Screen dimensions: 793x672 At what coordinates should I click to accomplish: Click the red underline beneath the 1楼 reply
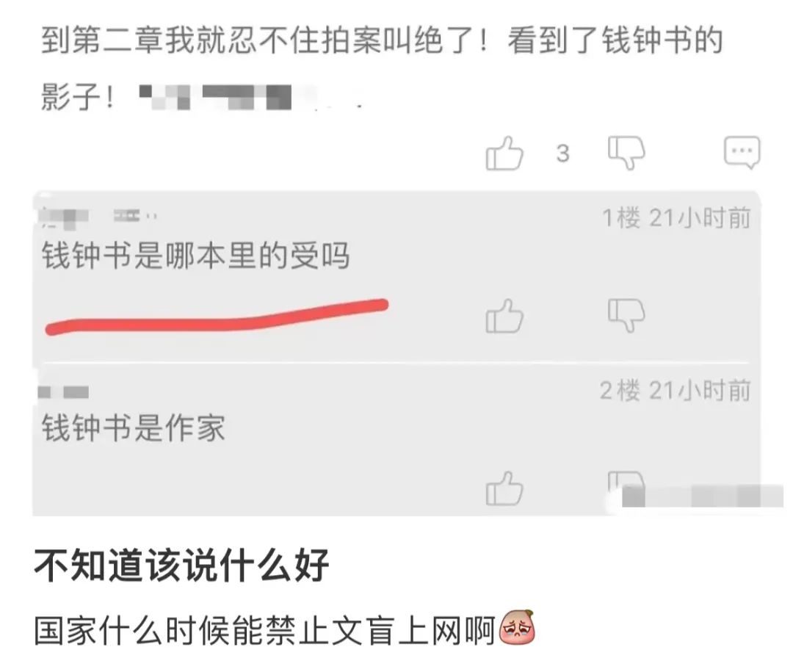point(217,317)
